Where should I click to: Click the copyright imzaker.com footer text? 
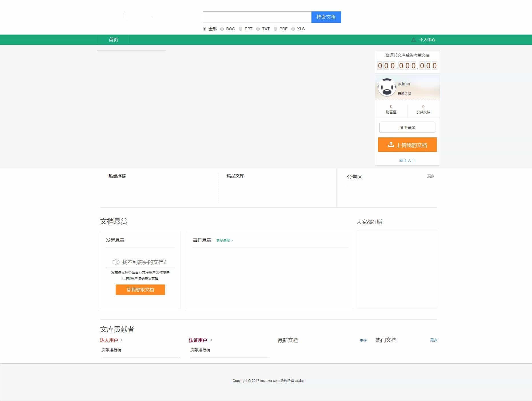pos(268,381)
